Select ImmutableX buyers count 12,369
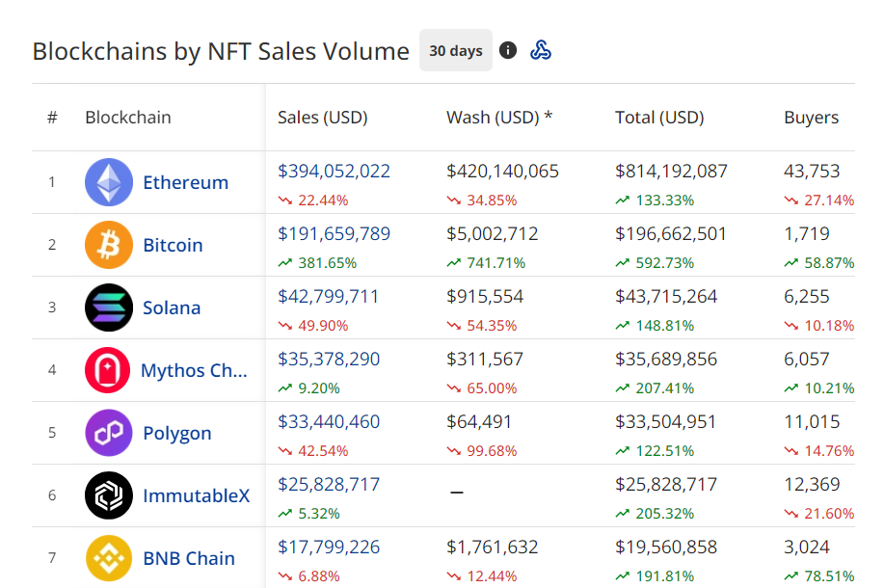 pyautogui.click(x=812, y=484)
